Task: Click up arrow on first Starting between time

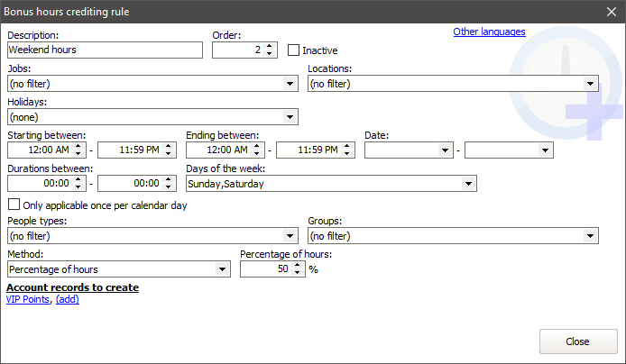Action: coord(79,146)
